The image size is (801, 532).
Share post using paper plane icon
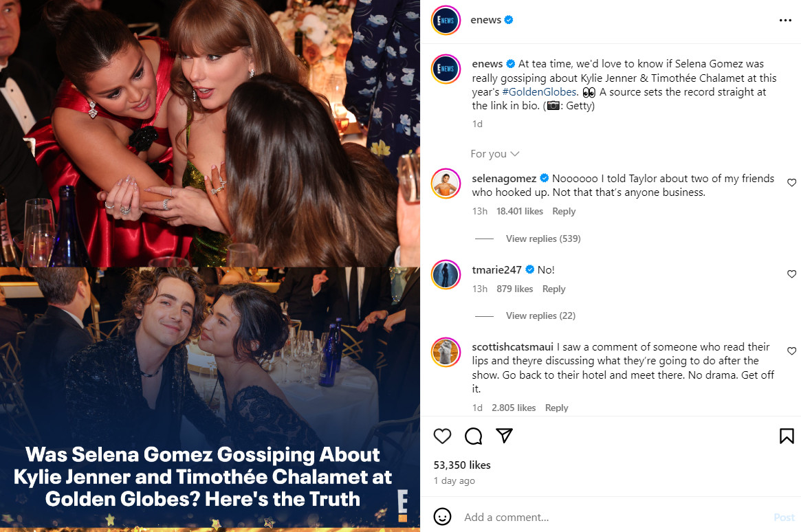pyautogui.click(x=504, y=436)
